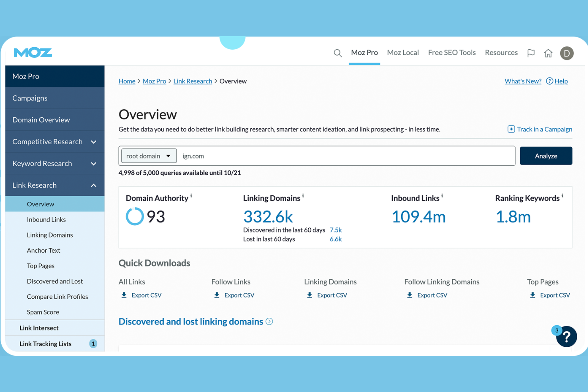Screen dimensions: 588x392
Task: Expand Discovered and lost linking domains
Action: 269,321
